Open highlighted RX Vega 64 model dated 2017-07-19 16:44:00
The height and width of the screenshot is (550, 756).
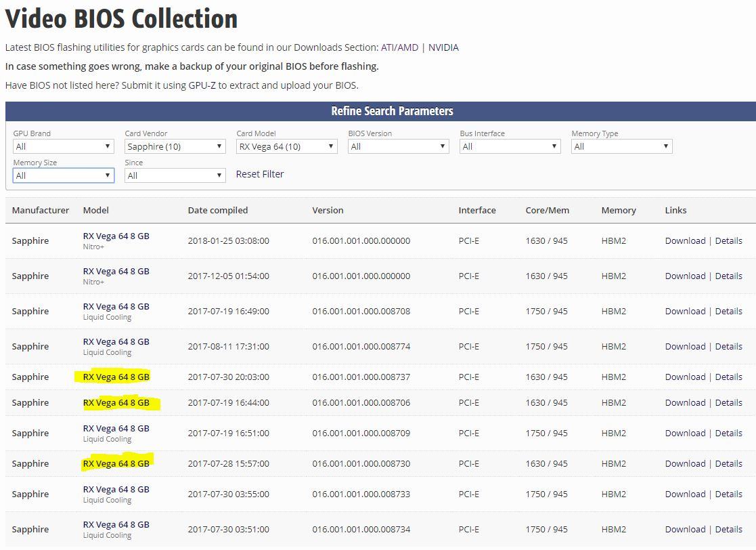(116, 402)
